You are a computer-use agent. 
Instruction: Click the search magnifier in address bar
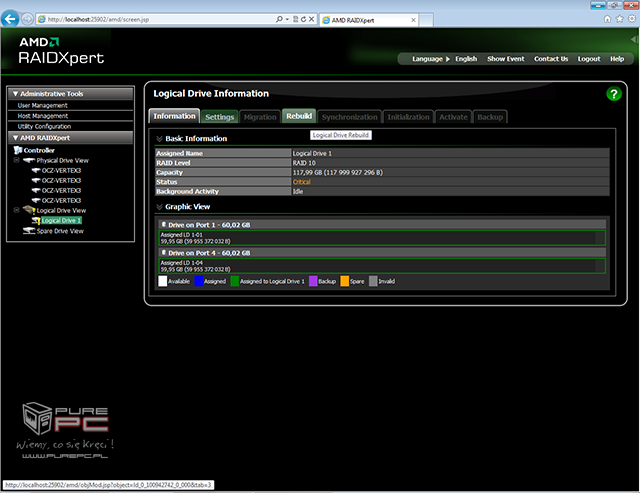pyautogui.click(x=279, y=19)
